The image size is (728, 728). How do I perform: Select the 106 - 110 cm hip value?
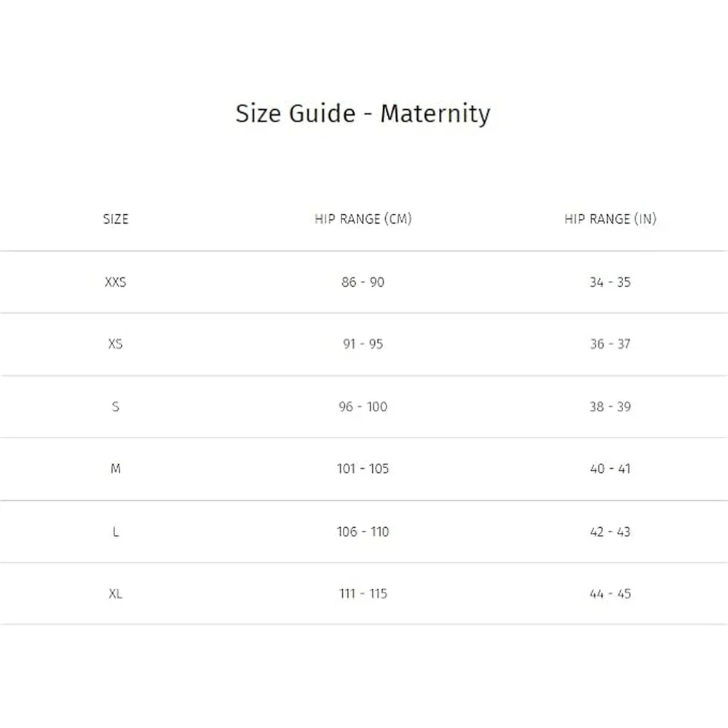click(x=363, y=531)
